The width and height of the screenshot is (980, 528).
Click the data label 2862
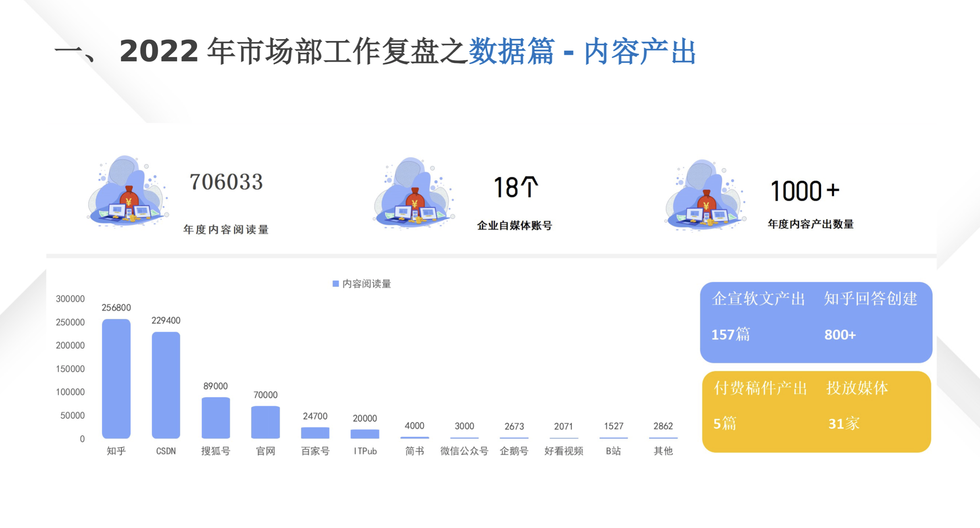[x=663, y=426]
